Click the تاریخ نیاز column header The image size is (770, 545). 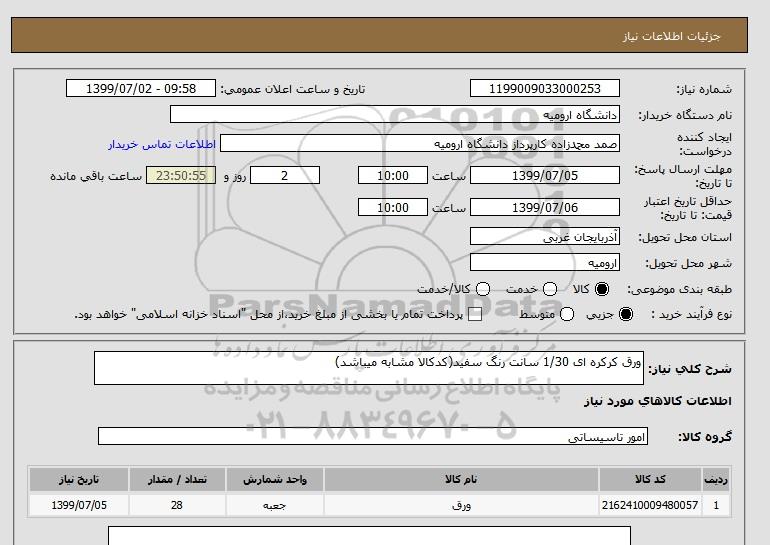(x=79, y=479)
